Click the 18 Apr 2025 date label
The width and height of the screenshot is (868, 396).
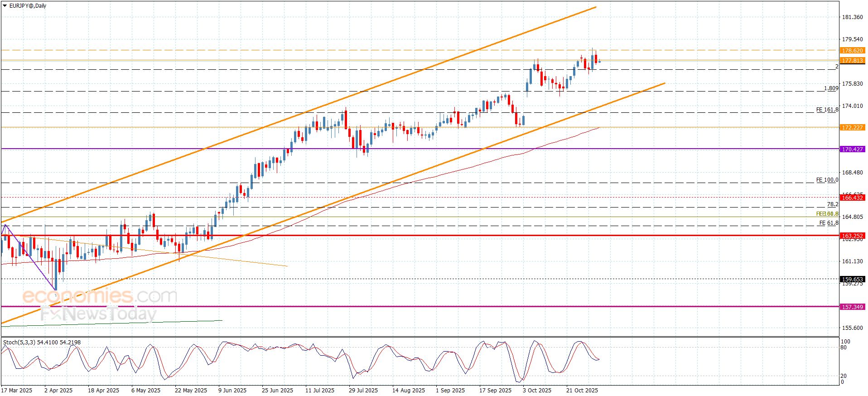(x=104, y=391)
